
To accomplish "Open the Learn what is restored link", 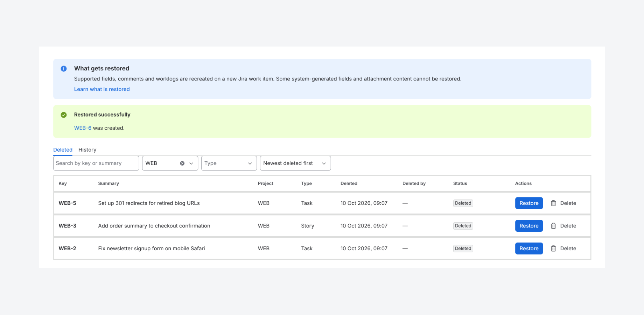I will coord(102,89).
